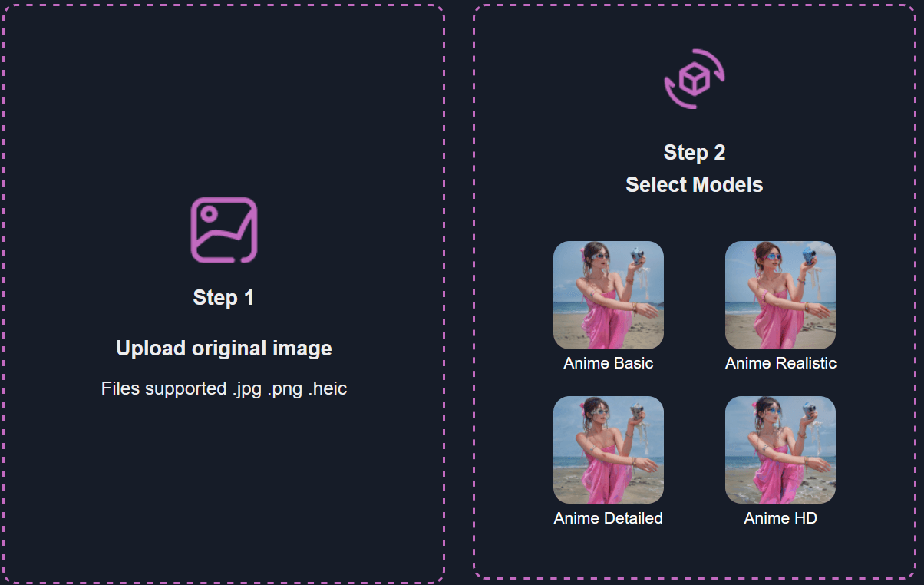Click the .jpg file extension text
Viewport: 924px width, 585px height.
247,388
